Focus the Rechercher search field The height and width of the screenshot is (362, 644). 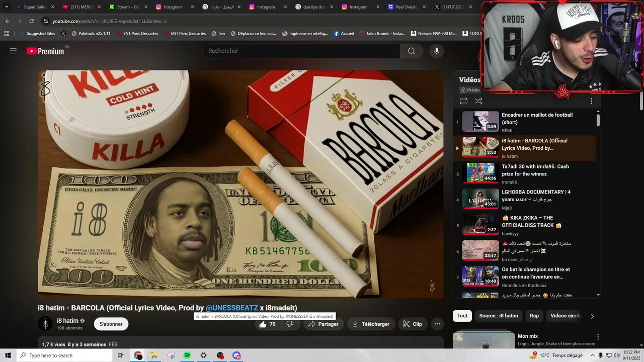pyautogui.click(x=302, y=51)
